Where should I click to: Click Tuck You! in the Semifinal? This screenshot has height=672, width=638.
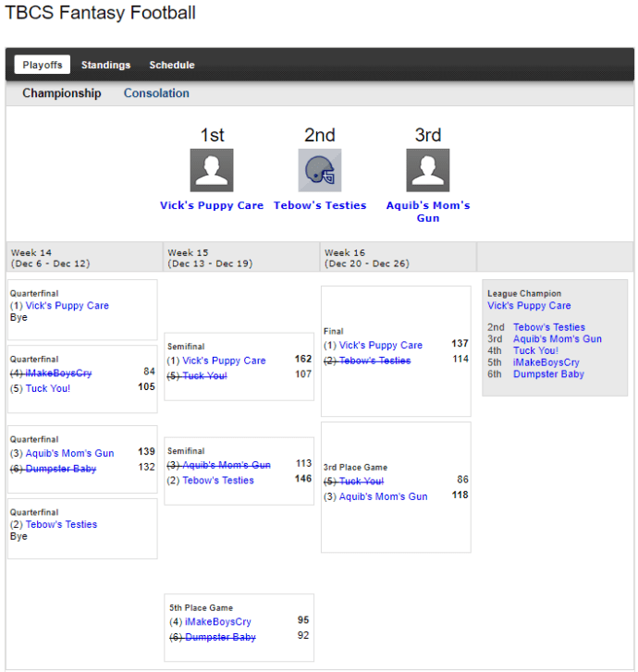205,376
